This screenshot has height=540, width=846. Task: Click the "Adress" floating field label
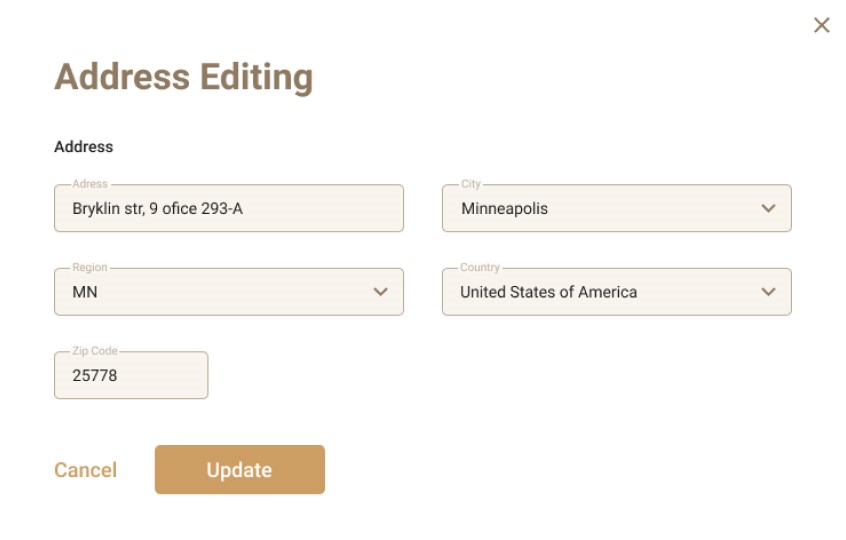tap(89, 184)
